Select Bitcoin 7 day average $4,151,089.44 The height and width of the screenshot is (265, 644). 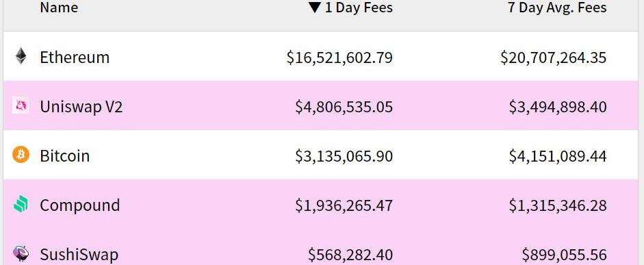(558, 156)
